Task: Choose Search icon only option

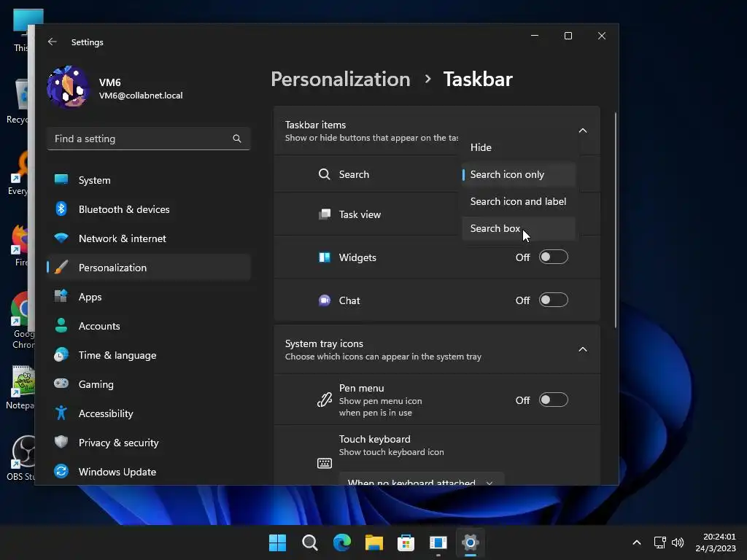Action: (x=519, y=174)
